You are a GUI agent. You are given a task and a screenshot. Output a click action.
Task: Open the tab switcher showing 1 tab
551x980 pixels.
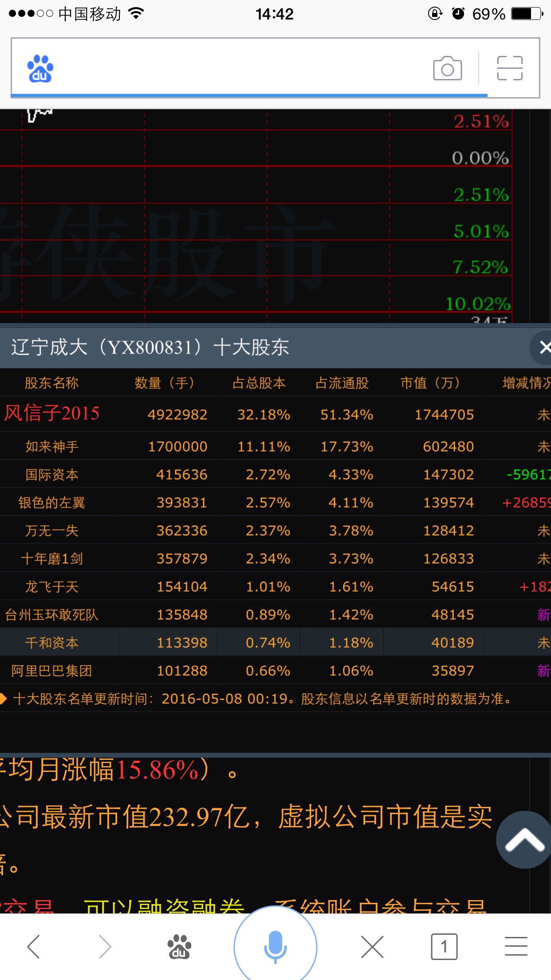[x=444, y=946]
